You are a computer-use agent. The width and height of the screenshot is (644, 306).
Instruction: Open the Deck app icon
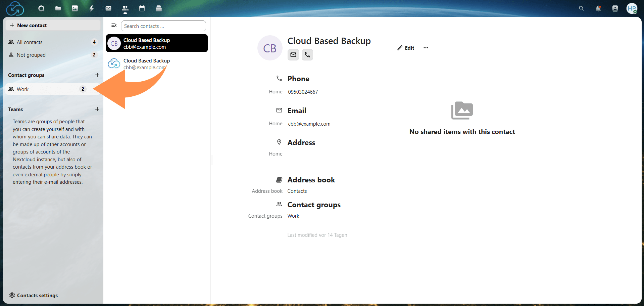158,8
